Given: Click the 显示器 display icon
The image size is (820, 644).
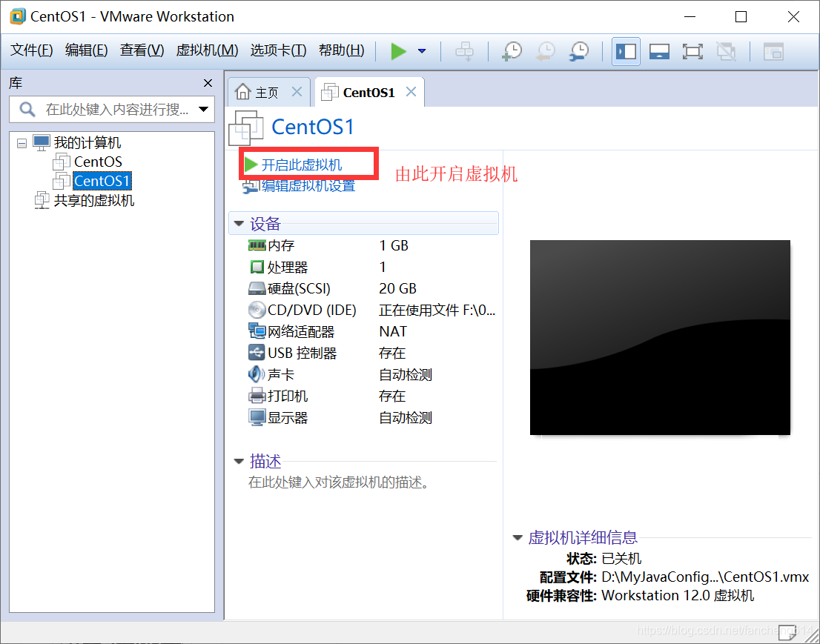Looking at the screenshot, I should (257, 418).
